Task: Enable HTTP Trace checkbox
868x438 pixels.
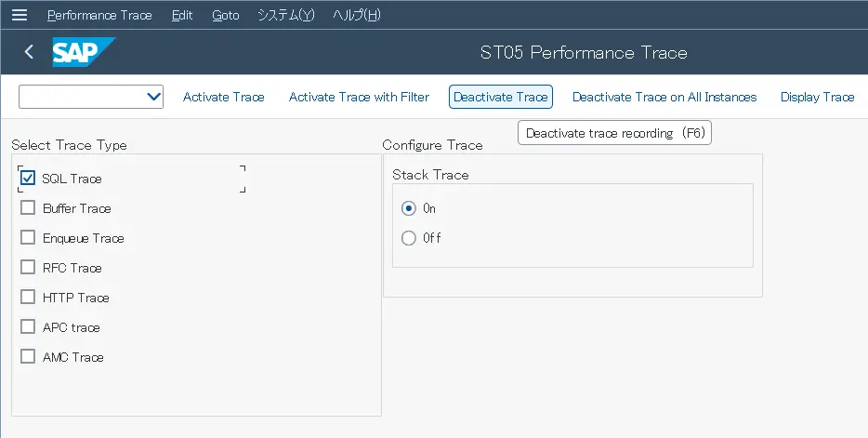Action: pos(28,297)
